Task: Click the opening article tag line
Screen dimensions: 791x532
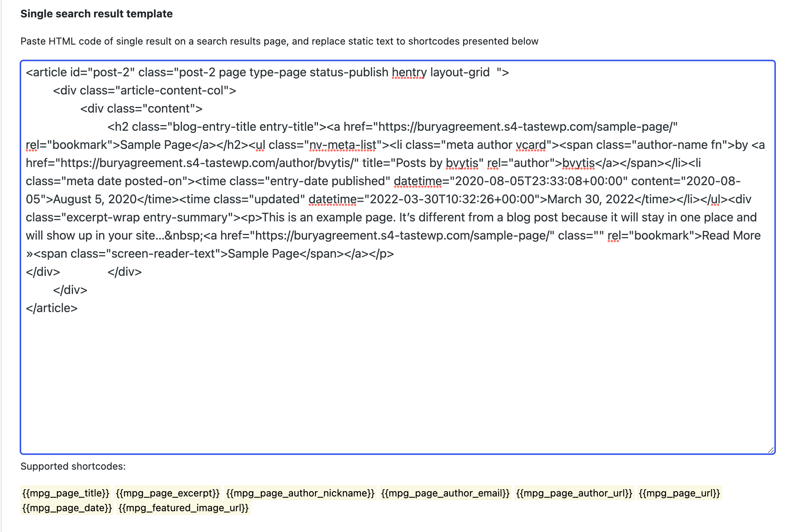Action: click(267, 72)
